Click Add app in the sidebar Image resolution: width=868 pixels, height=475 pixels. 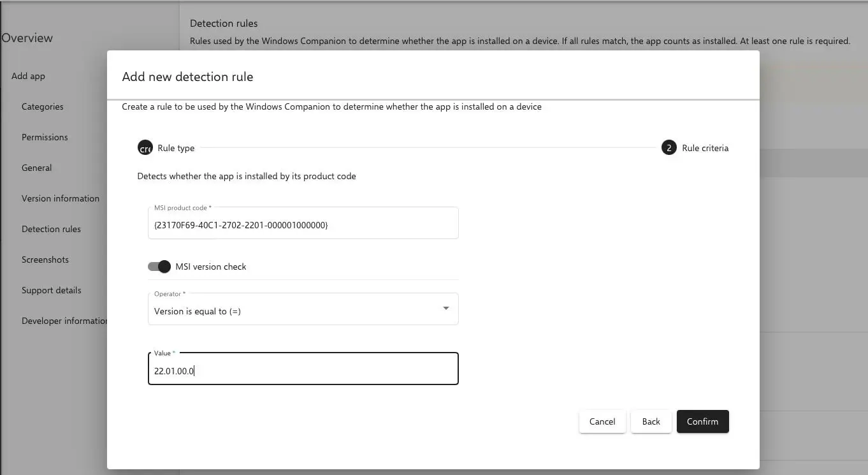coord(29,76)
